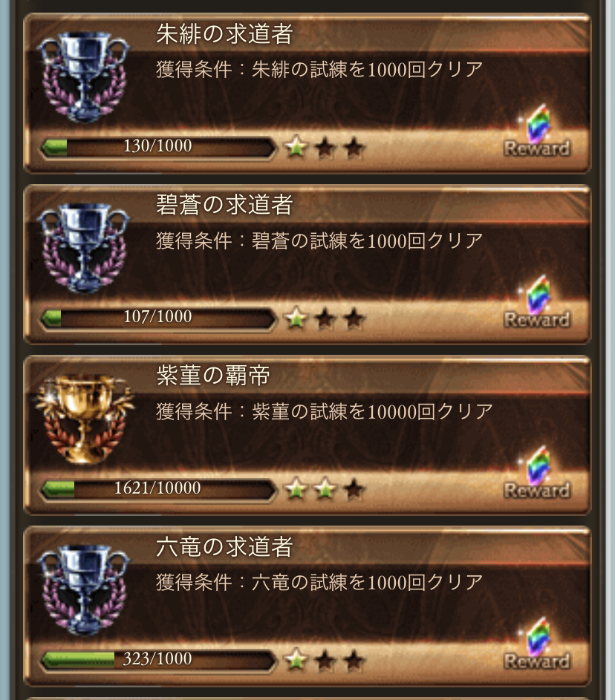Click the first green star of 朱緋の求道者
This screenshot has height=700, width=615.
(x=296, y=147)
